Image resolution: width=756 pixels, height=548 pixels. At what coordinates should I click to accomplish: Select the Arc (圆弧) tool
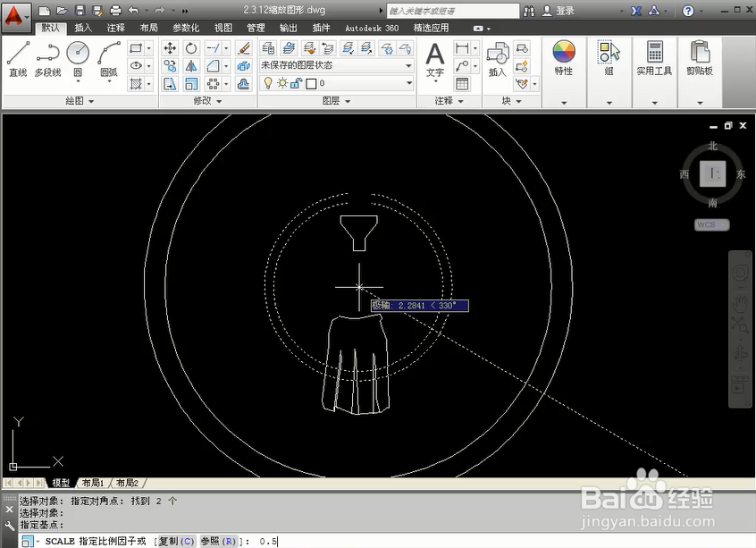click(x=109, y=59)
